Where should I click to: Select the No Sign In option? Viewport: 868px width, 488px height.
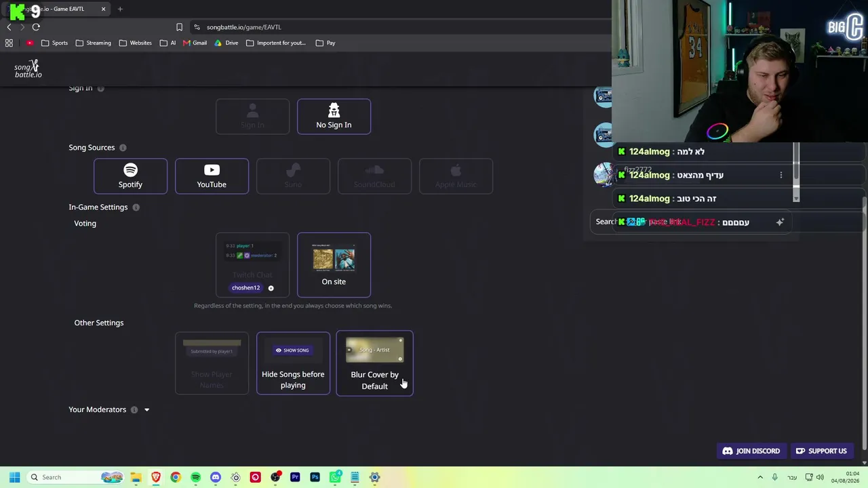(x=334, y=117)
